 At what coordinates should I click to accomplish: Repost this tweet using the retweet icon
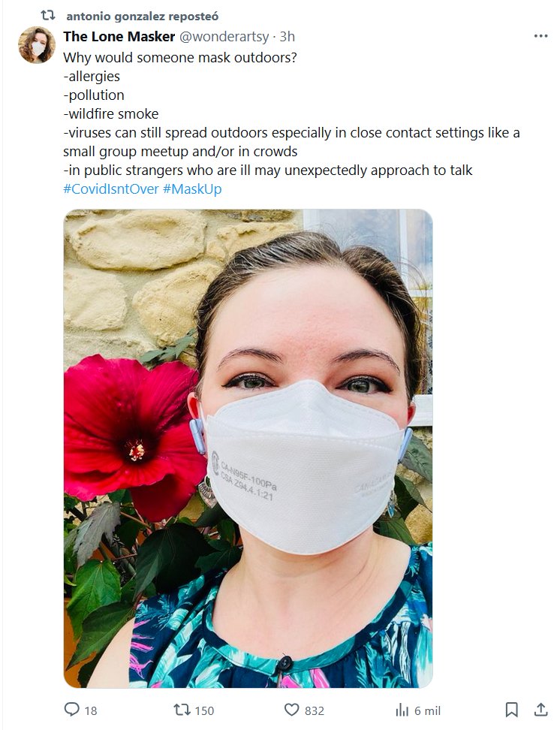click(x=182, y=710)
